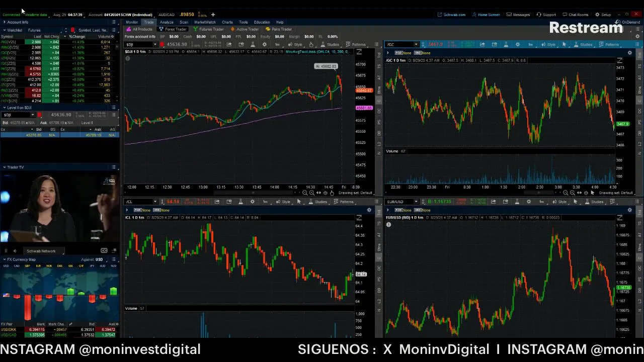Screen dimensions: 644x362
Task: Open Messages
Action: [x=518, y=15]
